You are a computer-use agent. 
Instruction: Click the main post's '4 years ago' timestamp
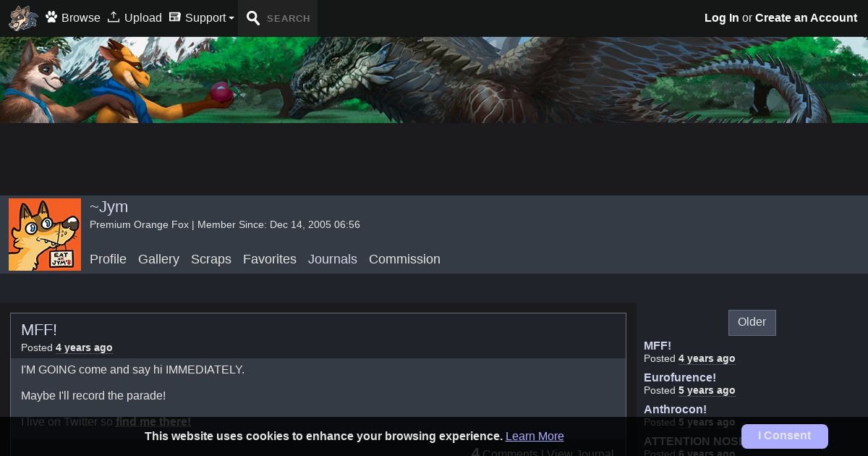click(x=84, y=347)
